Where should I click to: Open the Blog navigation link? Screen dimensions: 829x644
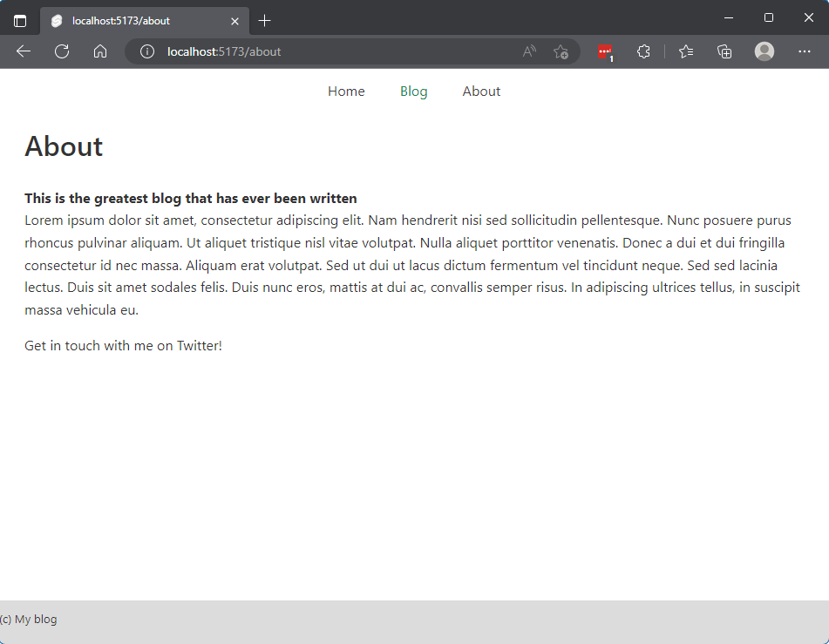(413, 91)
